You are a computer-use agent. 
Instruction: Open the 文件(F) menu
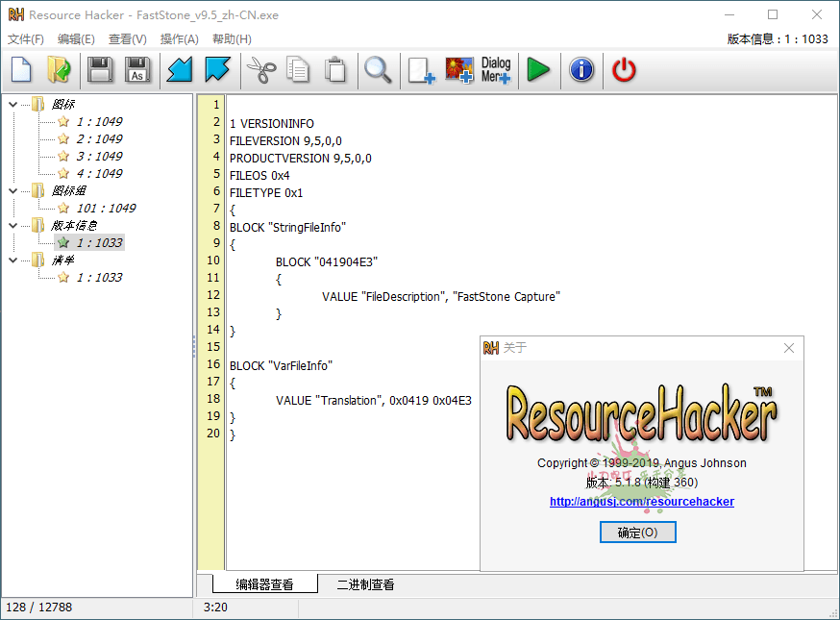pyautogui.click(x=24, y=38)
